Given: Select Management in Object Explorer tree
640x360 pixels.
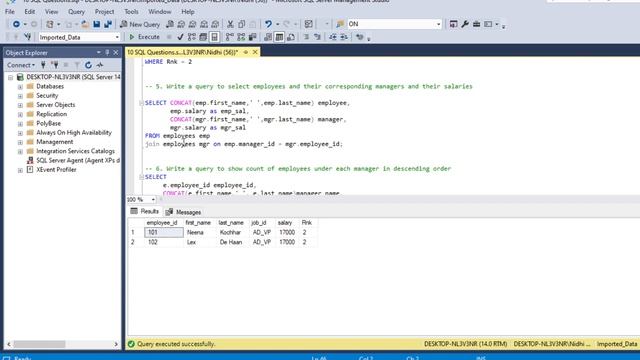Looking at the screenshot, I should (x=55, y=142).
